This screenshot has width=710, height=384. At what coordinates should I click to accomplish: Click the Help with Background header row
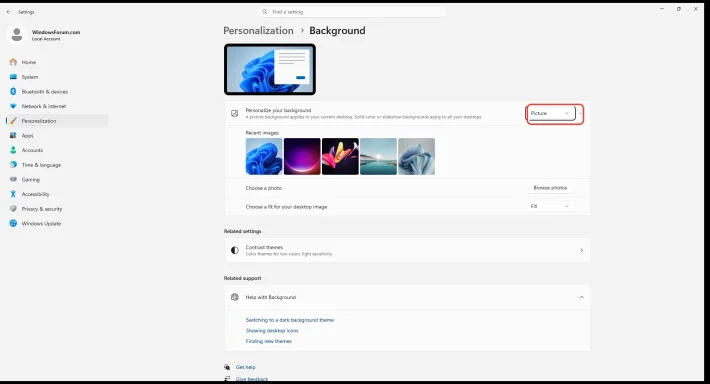click(407, 297)
